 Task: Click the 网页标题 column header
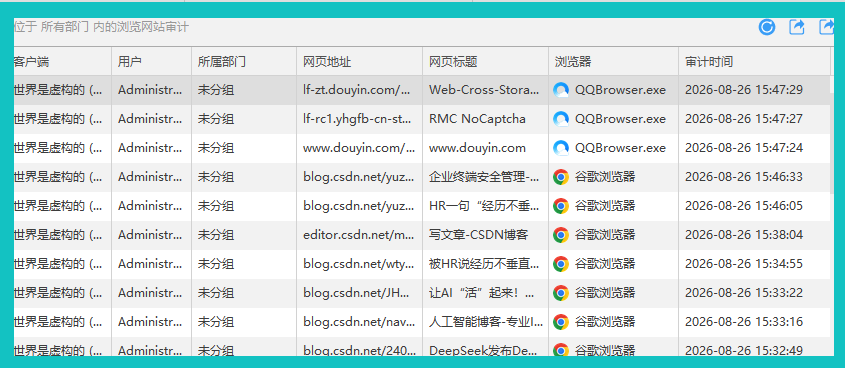(486, 62)
